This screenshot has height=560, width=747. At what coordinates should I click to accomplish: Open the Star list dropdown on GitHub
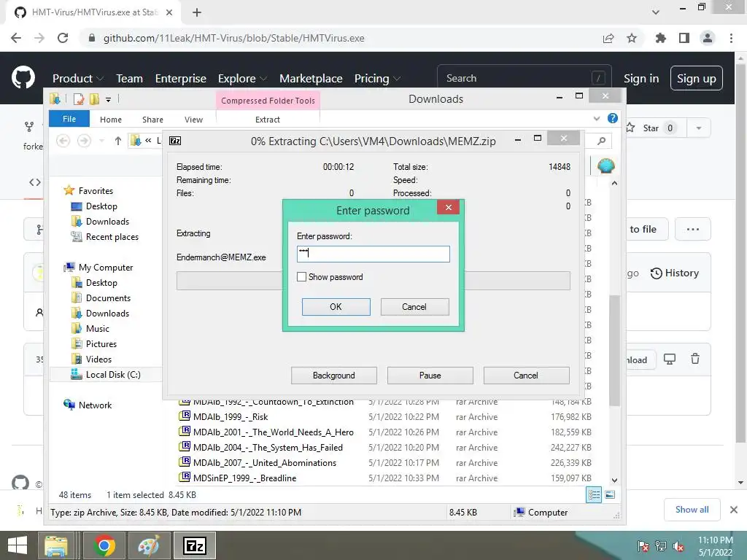[x=699, y=128]
